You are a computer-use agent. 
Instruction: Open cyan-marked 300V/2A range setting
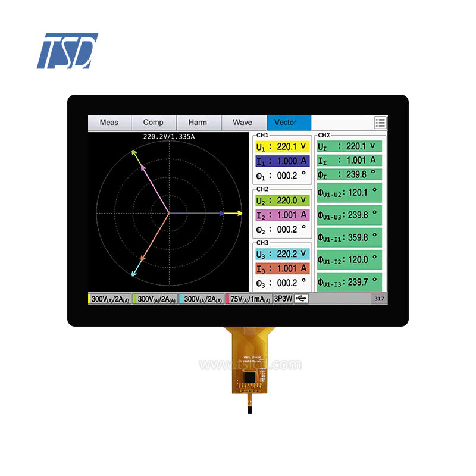coord(201,299)
